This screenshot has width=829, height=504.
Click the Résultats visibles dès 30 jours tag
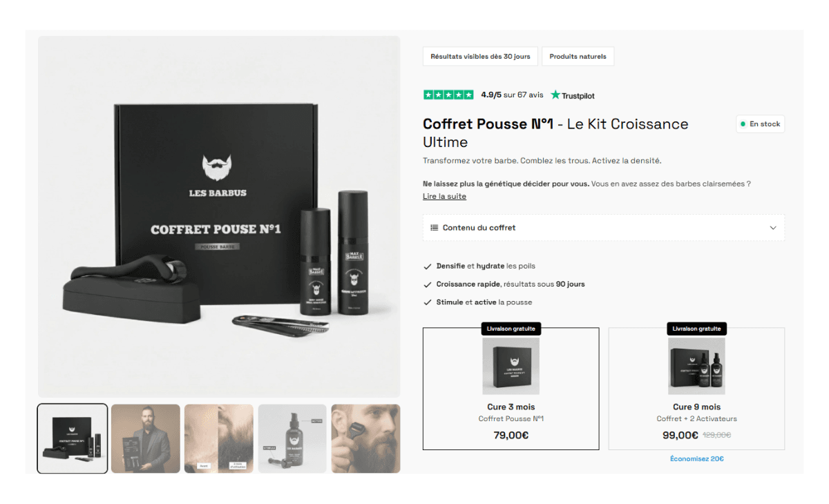pyautogui.click(x=480, y=57)
